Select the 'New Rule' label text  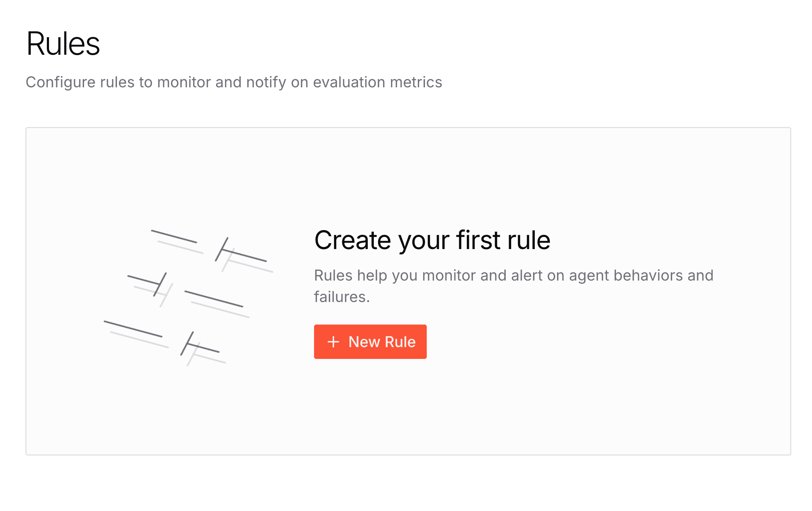click(381, 341)
